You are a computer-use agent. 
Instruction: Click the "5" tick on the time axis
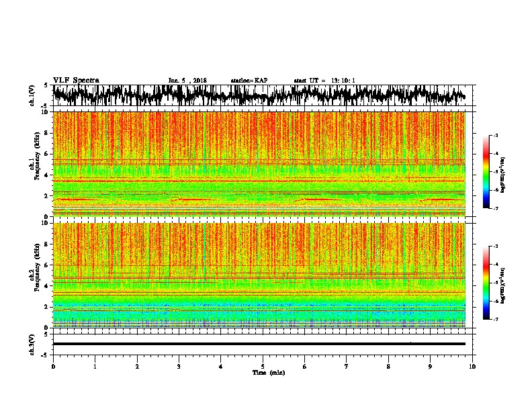coord(263,367)
